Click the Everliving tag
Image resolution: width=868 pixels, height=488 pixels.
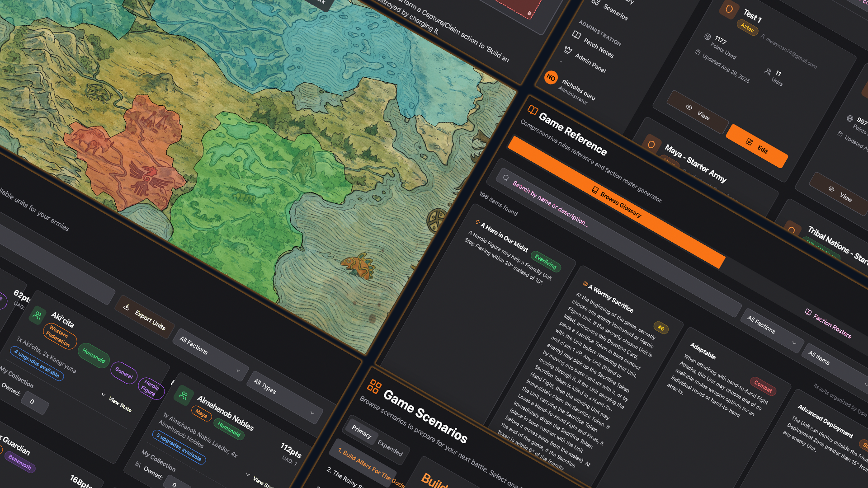pyautogui.click(x=546, y=261)
